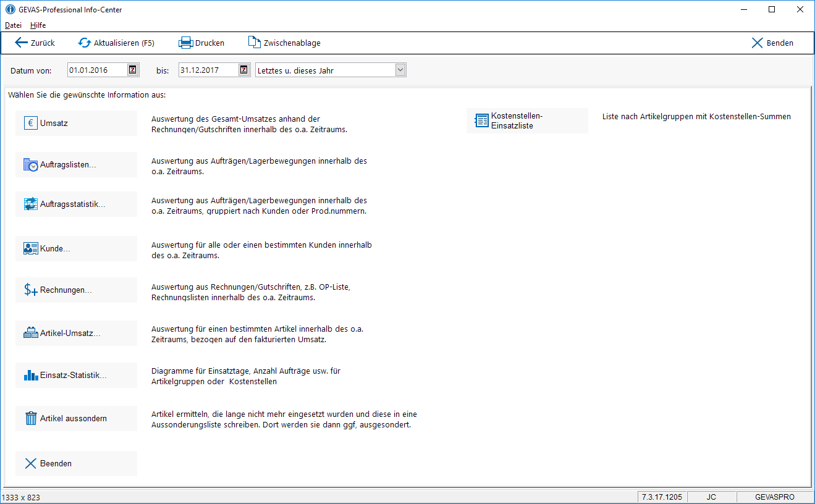Select Artikel aussondern button
Viewport: 815px width, 504px height.
click(x=76, y=418)
